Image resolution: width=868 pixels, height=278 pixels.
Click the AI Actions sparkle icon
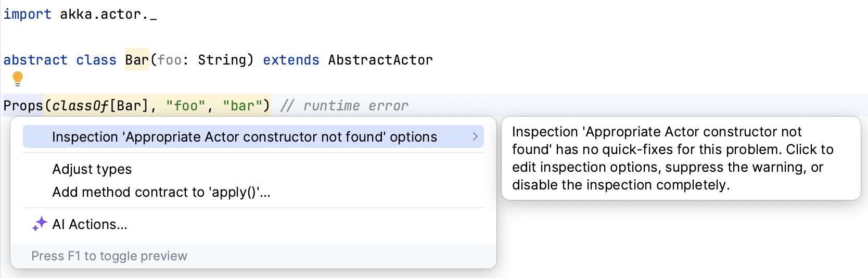[40, 224]
